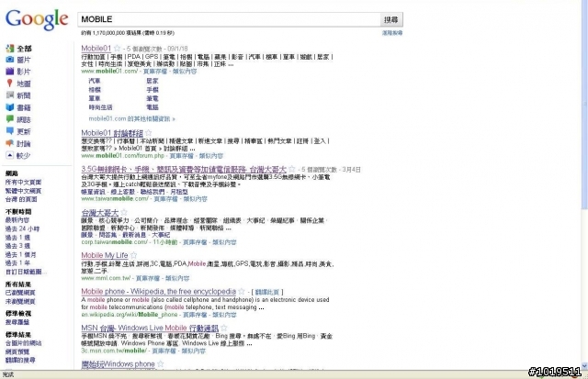Filter results to 過去 1 個月
The height and width of the screenshot is (379, 588).
click(x=20, y=254)
